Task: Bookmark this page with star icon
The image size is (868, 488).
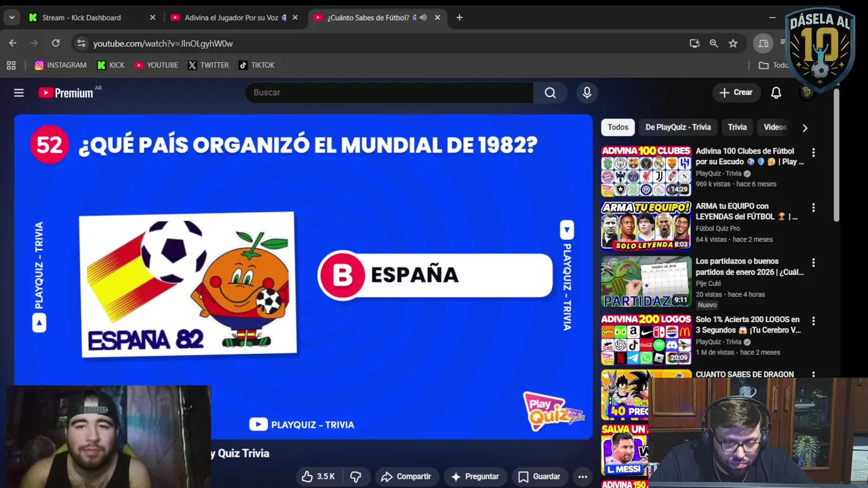Action: point(733,43)
